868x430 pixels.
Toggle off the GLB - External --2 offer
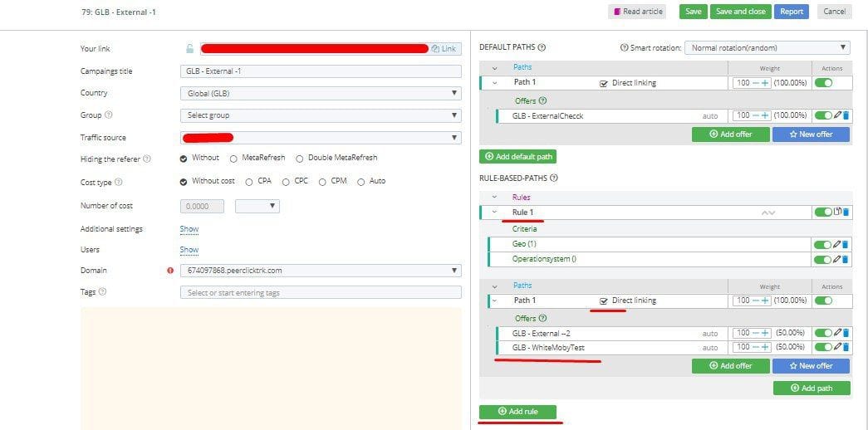tap(823, 333)
